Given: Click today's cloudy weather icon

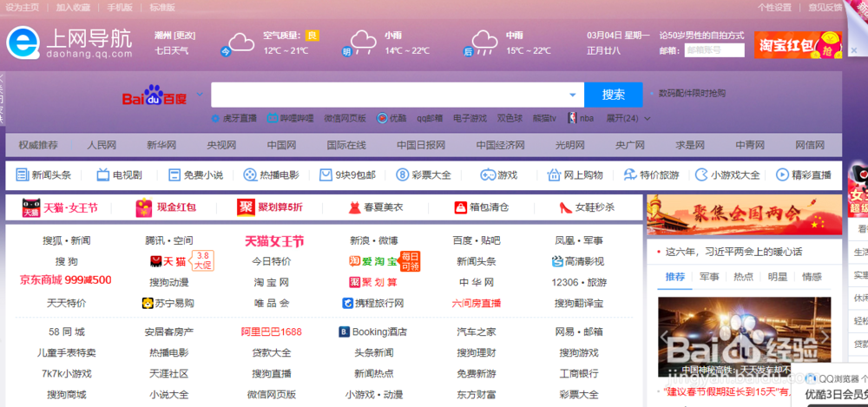Looking at the screenshot, I should click(240, 43).
